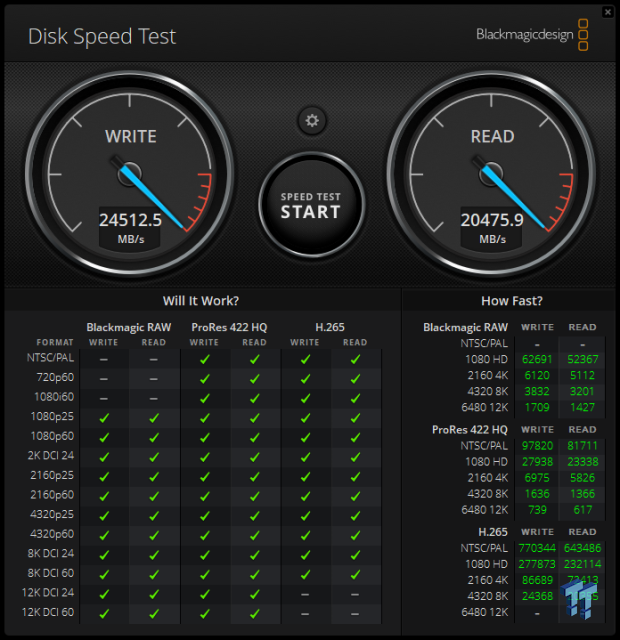
Task: Click the Disk Speed Test title
Action: 102,36
